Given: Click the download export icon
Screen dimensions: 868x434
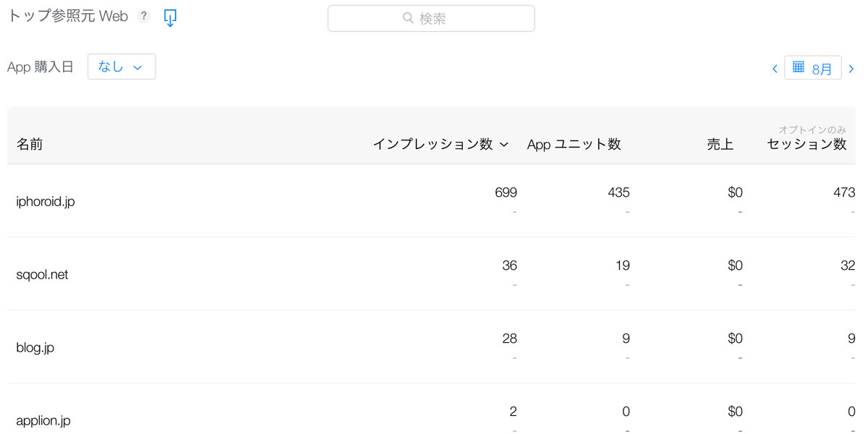Looking at the screenshot, I should [x=170, y=18].
